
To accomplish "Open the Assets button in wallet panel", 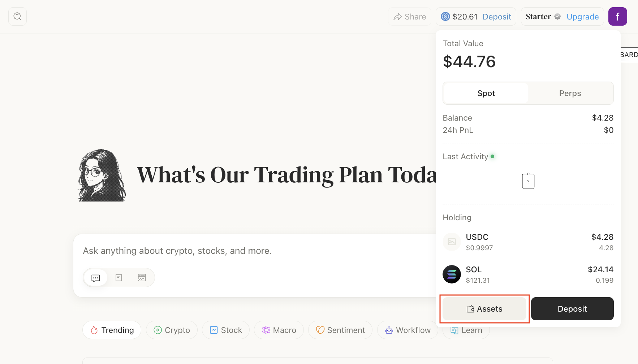I will click(484, 309).
